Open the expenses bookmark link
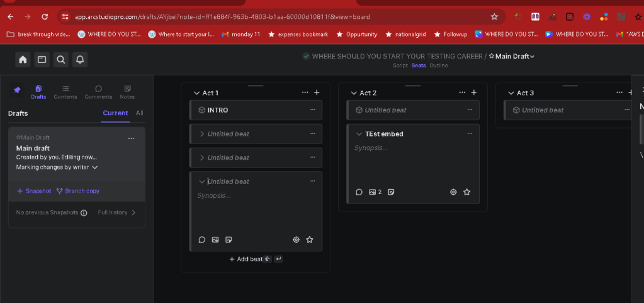This screenshot has width=644, height=303. point(298,34)
